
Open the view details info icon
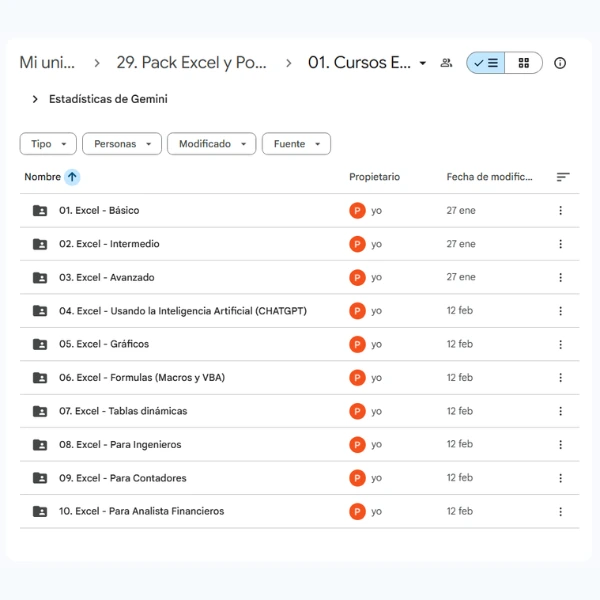pos(560,63)
